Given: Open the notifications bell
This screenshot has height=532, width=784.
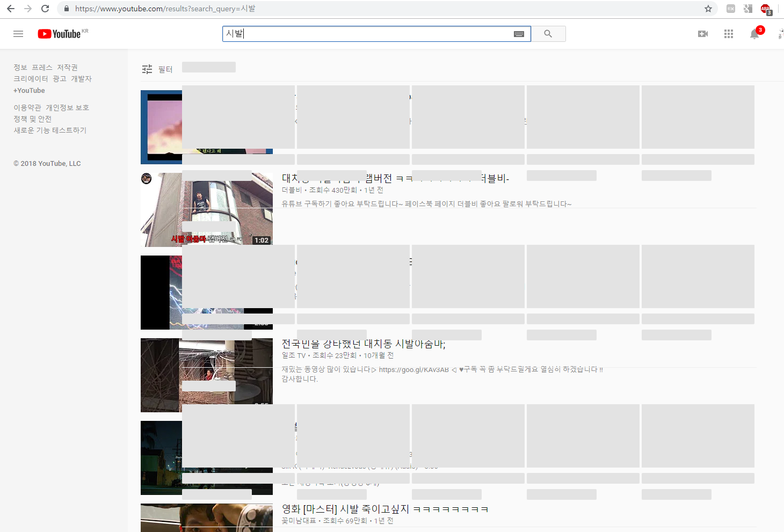Looking at the screenshot, I should (x=754, y=34).
